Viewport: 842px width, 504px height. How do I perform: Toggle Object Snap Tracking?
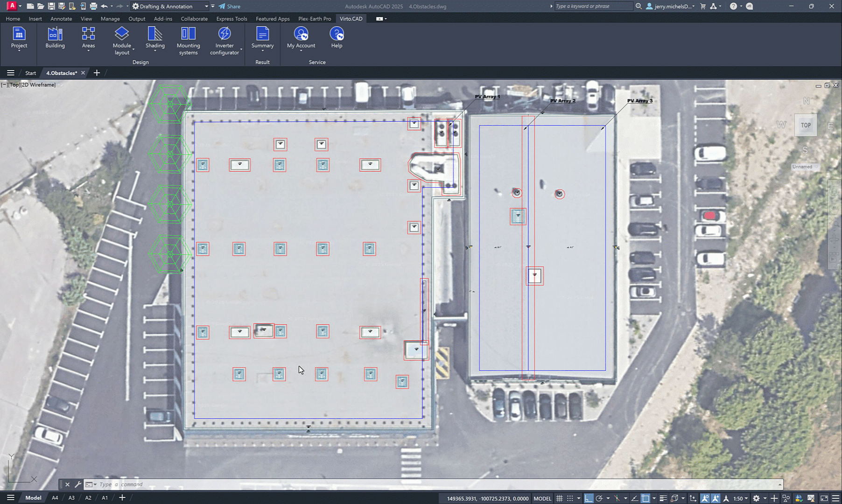coord(635,498)
